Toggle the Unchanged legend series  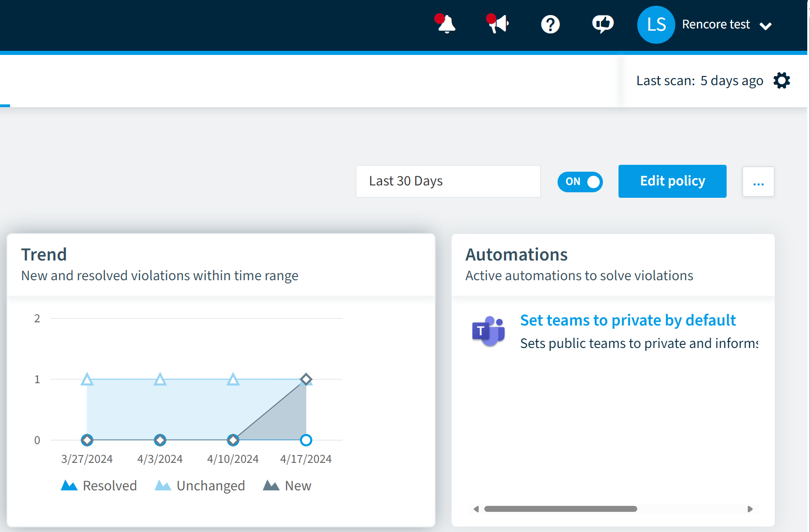(x=200, y=485)
